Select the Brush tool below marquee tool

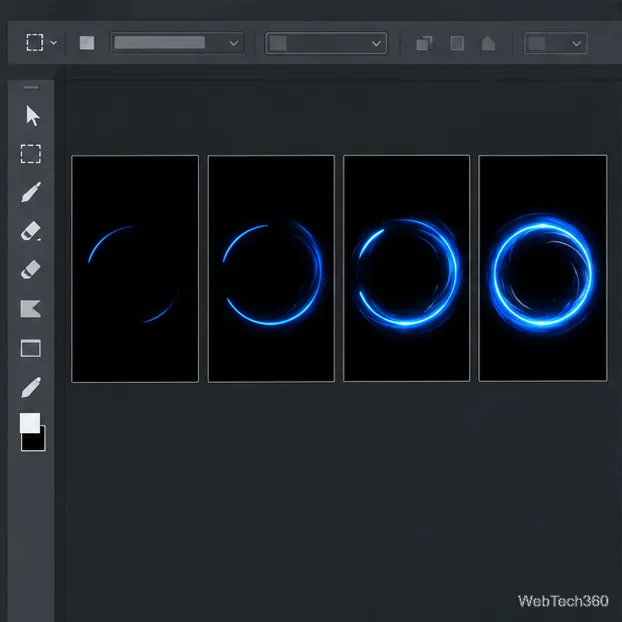click(31, 192)
